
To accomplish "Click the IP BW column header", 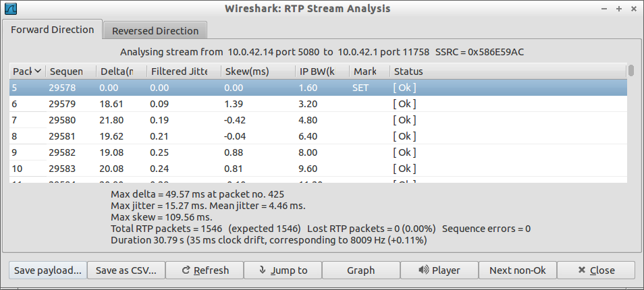I will pos(322,71).
